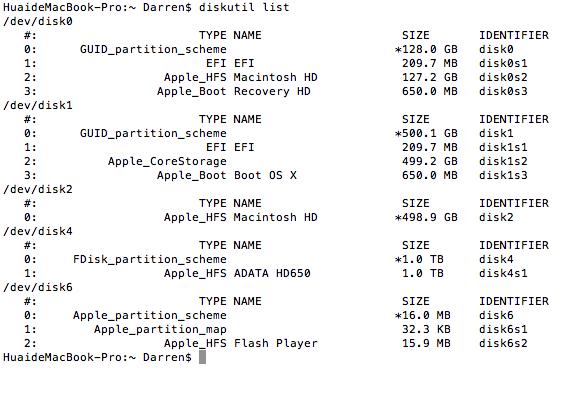Click the '15.9 MB' size value
This screenshot has height=412, width=561.
426,343
